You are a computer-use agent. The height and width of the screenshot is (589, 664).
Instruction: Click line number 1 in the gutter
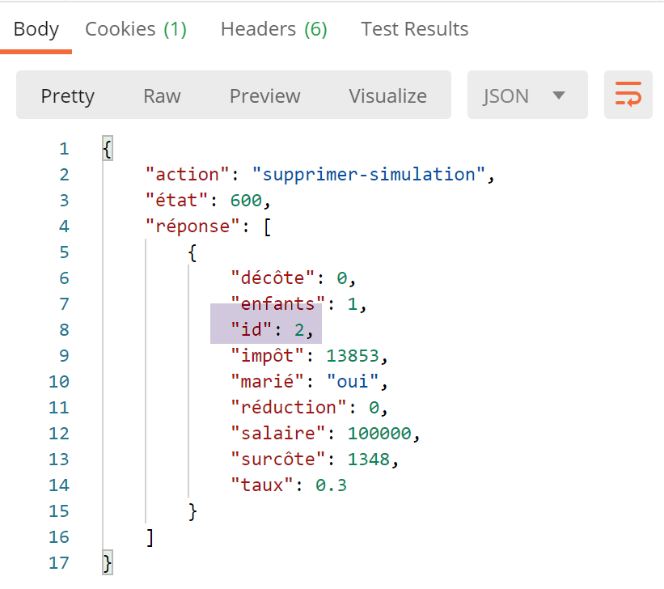point(64,149)
